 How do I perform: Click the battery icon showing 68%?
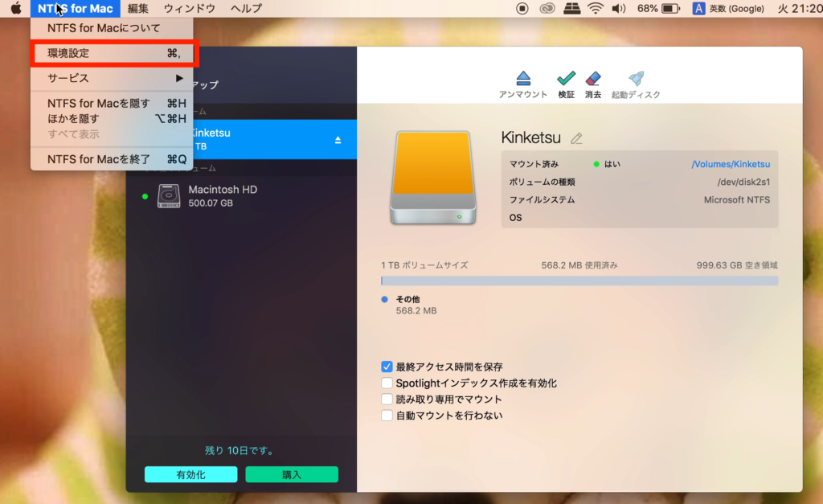coord(670,8)
